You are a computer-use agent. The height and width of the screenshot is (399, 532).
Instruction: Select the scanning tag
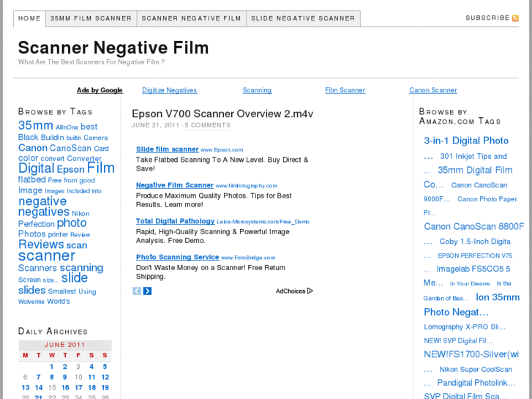click(81, 268)
